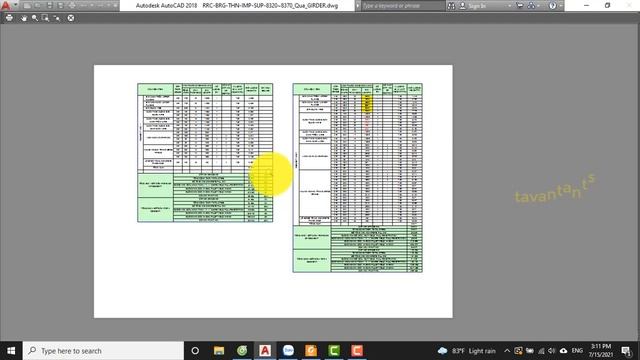Select the Zoom Window tool
This screenshot has height=360, width=640.
click(45, 18)
